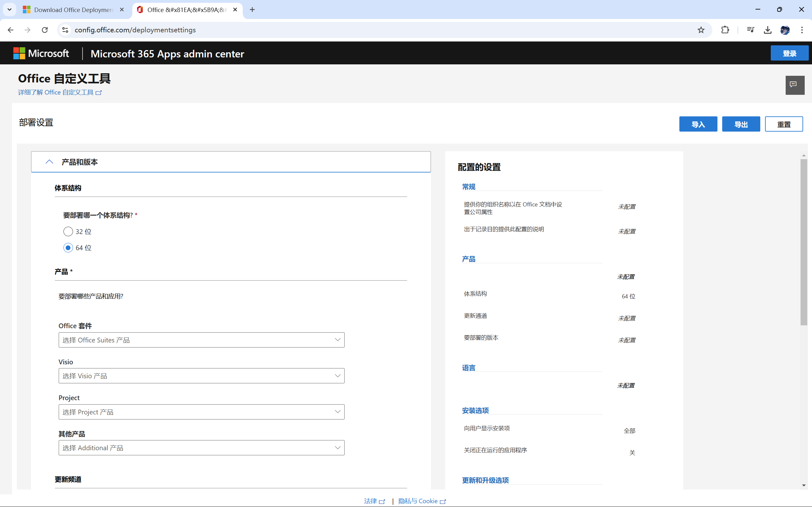
Task: Click the forward navigation arrow
Action: tap(28, 30)
